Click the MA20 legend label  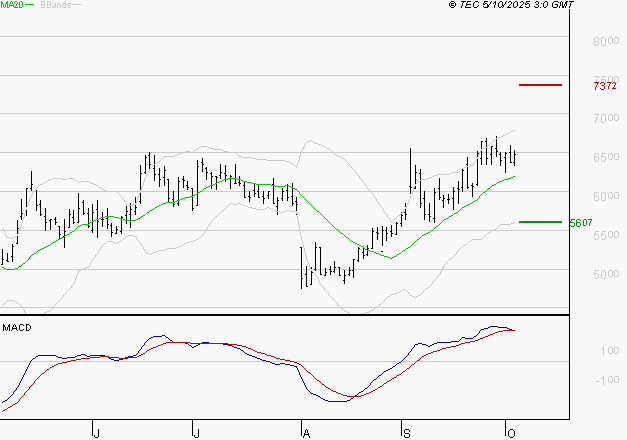12,4
